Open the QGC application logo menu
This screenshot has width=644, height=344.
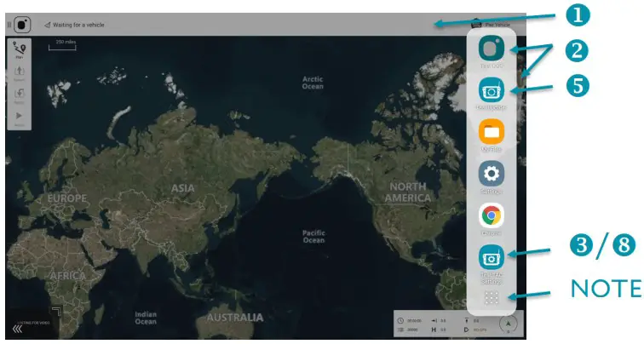[22, 25]
